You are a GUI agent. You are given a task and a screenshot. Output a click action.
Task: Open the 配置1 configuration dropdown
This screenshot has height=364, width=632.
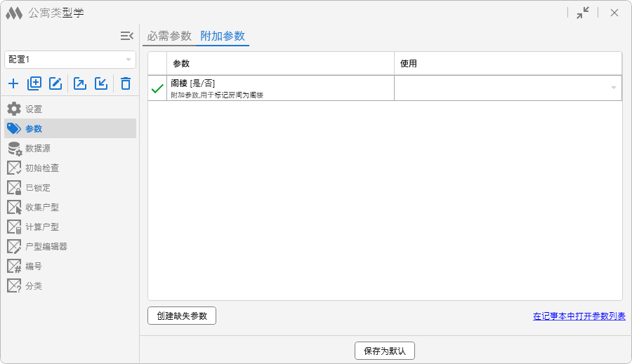[x=70, y=60]
